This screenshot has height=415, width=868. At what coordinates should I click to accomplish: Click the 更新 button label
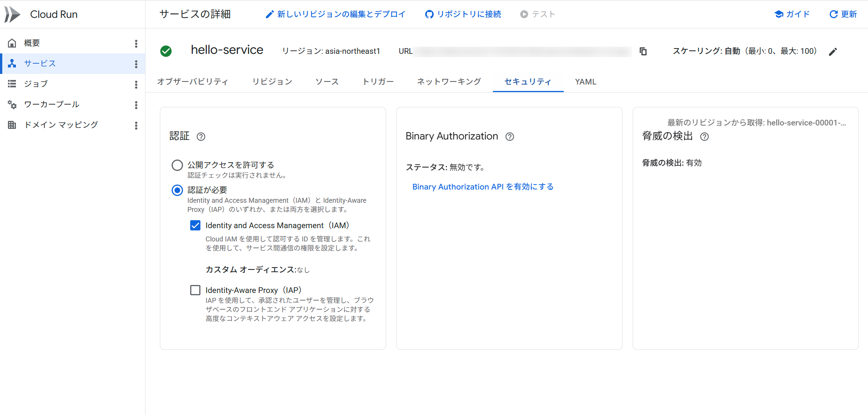849,14
